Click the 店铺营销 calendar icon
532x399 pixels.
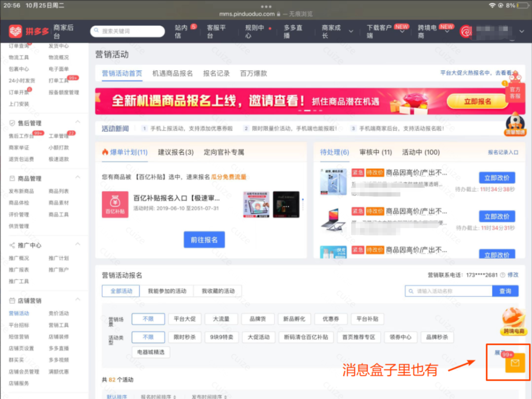[12, 300]
